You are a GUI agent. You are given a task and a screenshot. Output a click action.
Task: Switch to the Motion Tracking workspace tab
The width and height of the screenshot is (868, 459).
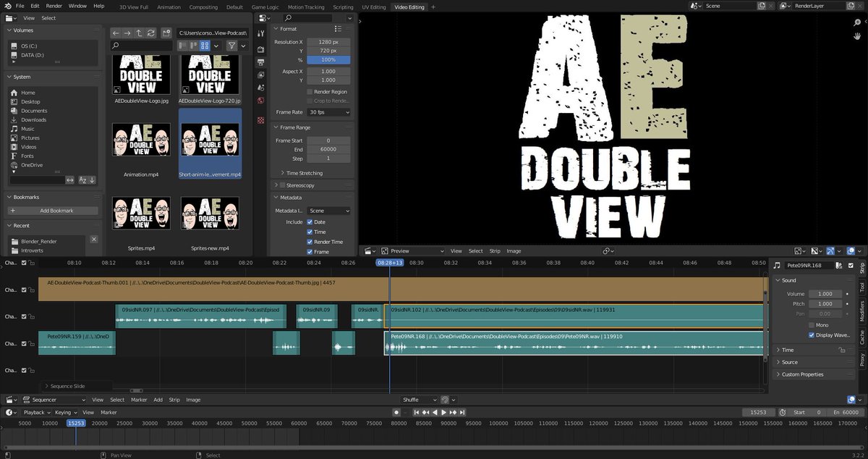[306, 7]
